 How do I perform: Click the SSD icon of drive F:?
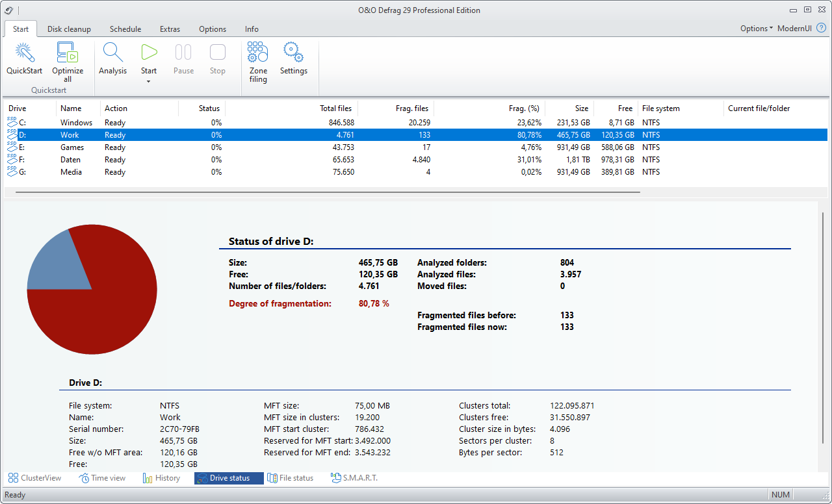(12, 159)
